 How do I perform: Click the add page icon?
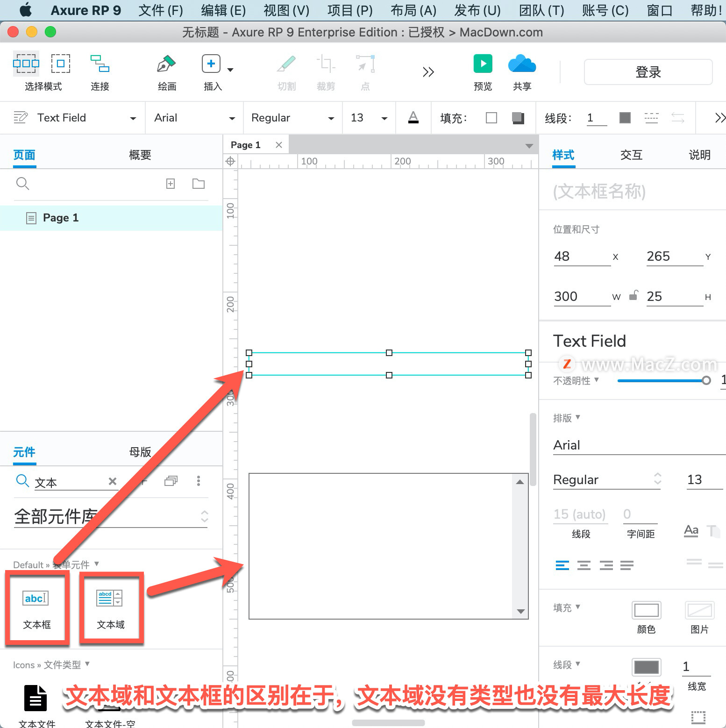tap(171, 184)
